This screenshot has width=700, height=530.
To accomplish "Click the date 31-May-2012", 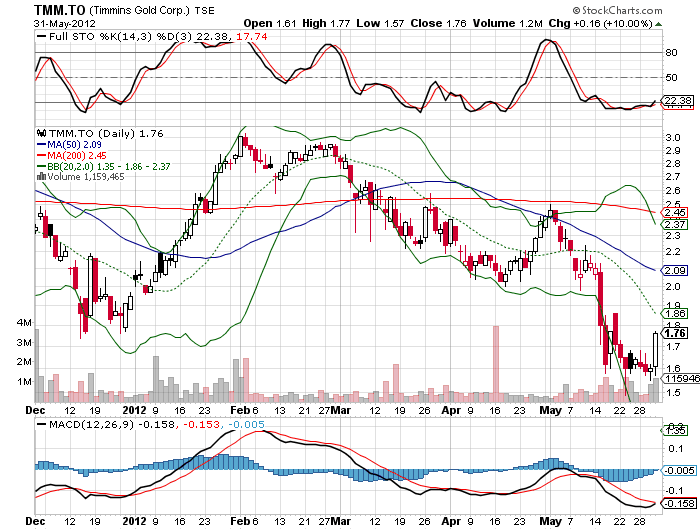I will 64,24.
